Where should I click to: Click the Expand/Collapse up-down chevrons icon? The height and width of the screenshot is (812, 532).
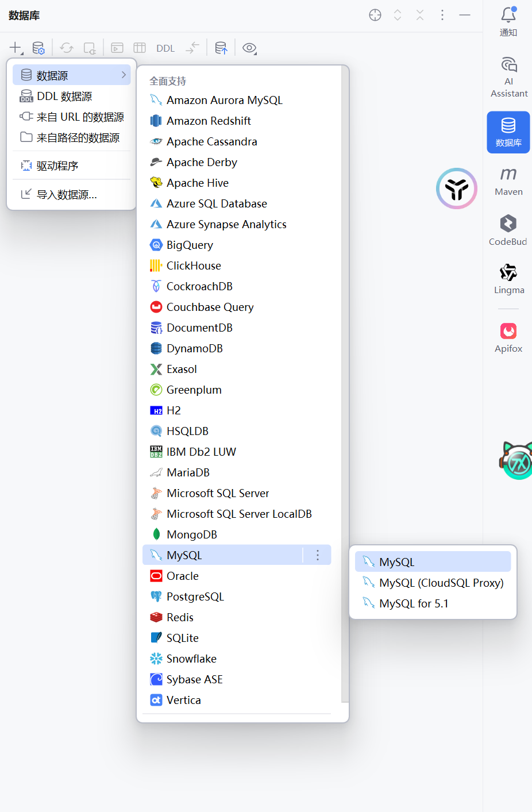pos(398,15)
